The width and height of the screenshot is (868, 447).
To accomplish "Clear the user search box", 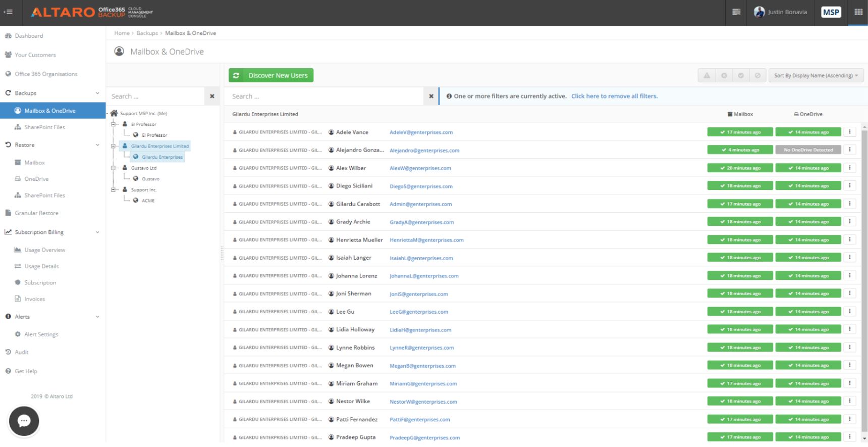I will (x=431, y=96).
